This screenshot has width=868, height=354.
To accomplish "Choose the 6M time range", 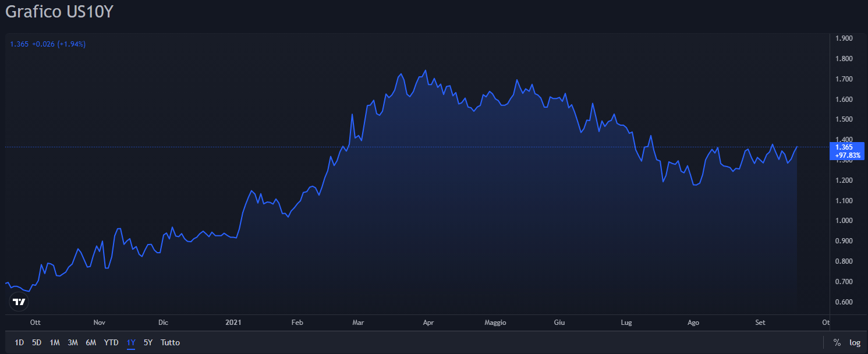I will [91, 342].
